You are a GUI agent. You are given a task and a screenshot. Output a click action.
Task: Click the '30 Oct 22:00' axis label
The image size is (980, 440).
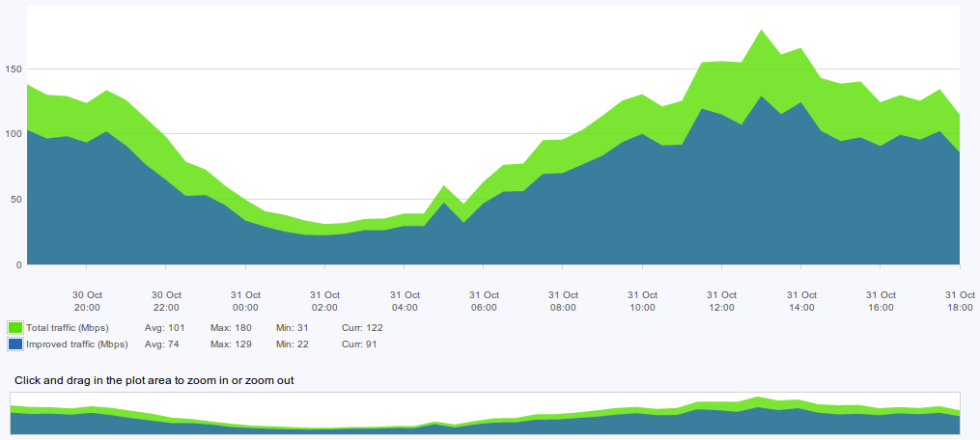click(166, 301)
